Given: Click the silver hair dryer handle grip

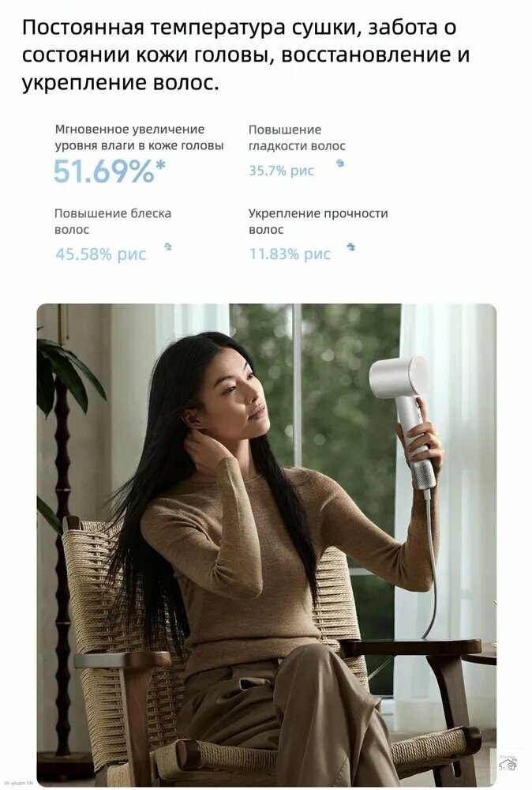Looking at the screenshot, I should point(423,472).
